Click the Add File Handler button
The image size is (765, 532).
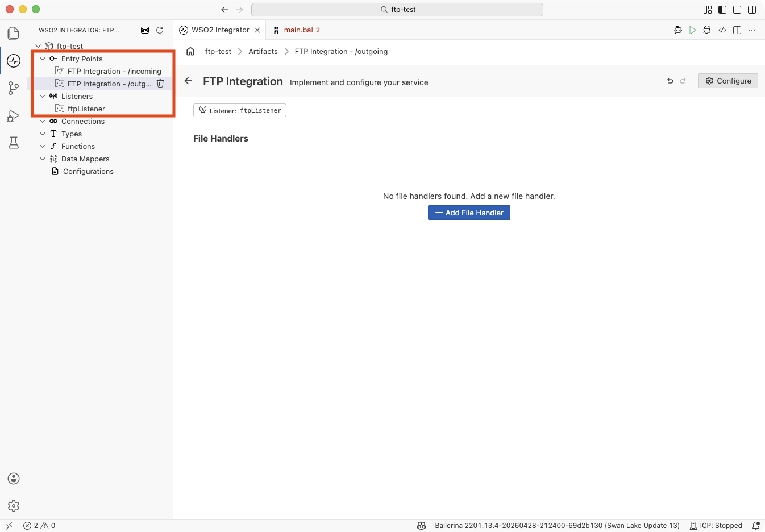(x=469, y=213)
